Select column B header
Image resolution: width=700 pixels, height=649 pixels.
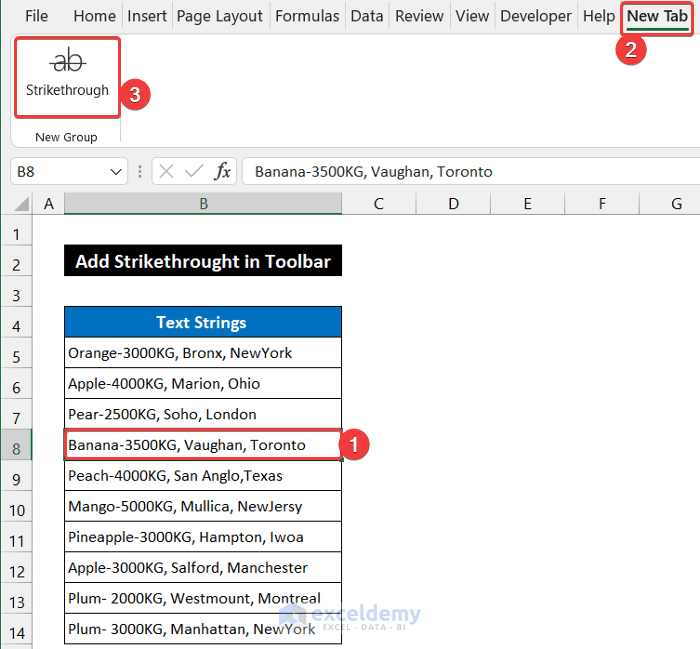(203, 204)
